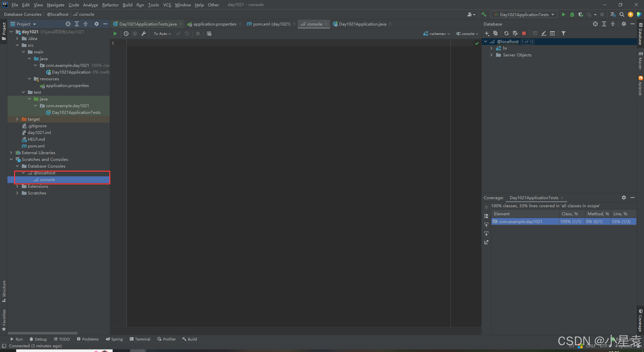644x352 pixels.
Task: Open the Problems view button
Action: pyautogui.click(x=88, y=339)
